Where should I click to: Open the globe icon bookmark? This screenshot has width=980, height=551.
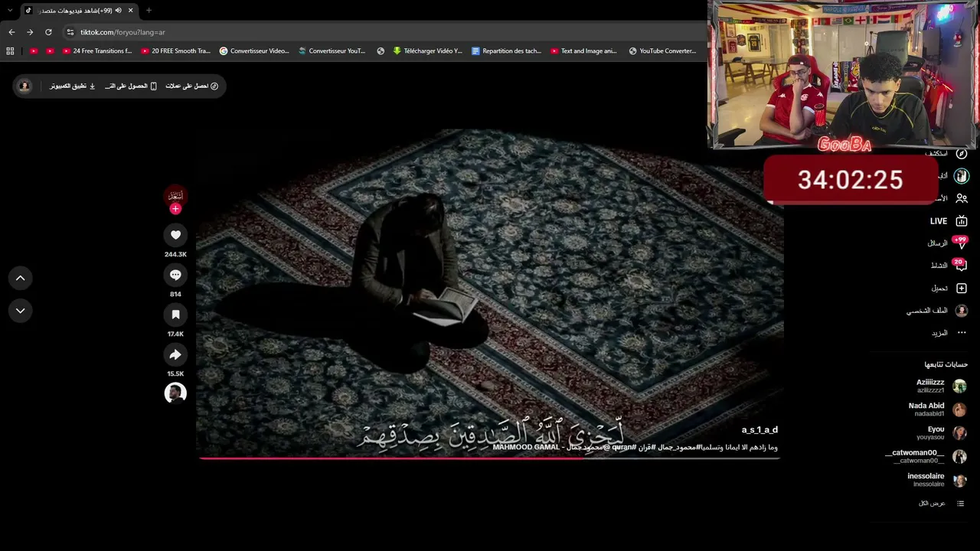[381, 51]
